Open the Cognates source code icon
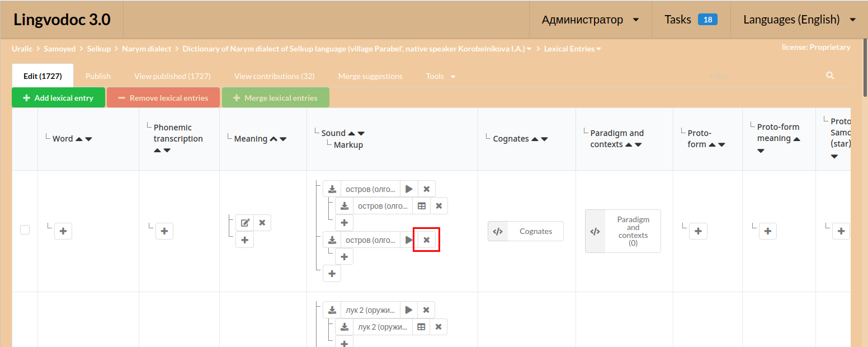Screen dimensions: 868x347 point(498,231)
